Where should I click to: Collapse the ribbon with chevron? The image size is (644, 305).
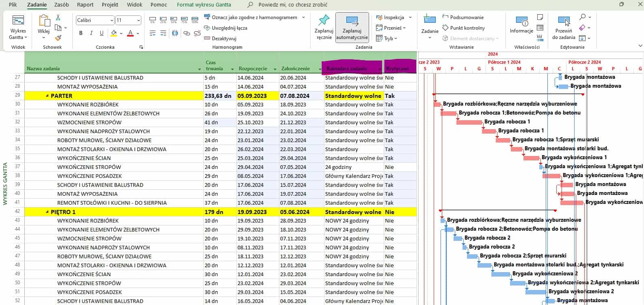[640, 46]
